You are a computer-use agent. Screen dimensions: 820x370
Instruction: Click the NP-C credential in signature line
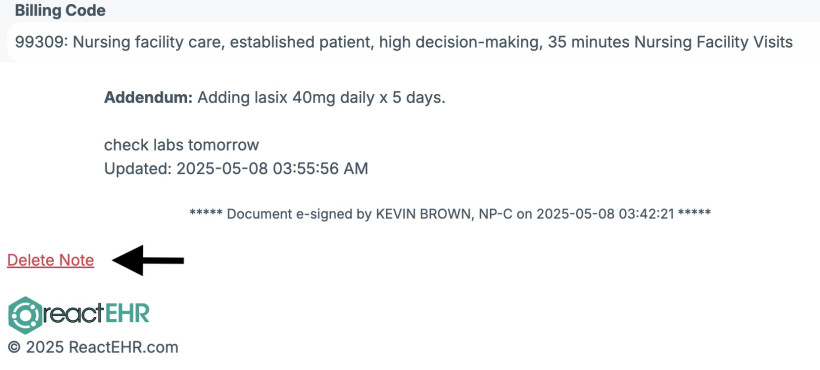click(496, 214)
